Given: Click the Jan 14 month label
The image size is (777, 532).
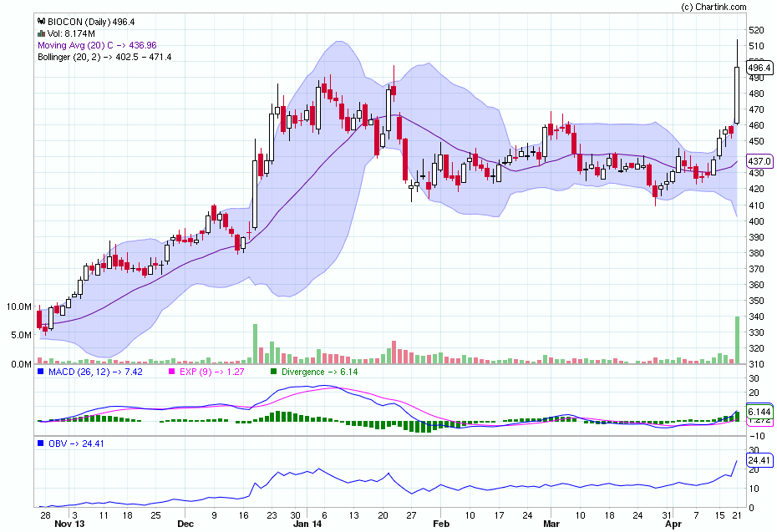Looking at the screenshot, I should pyautogui.click(x=307, y=524).
